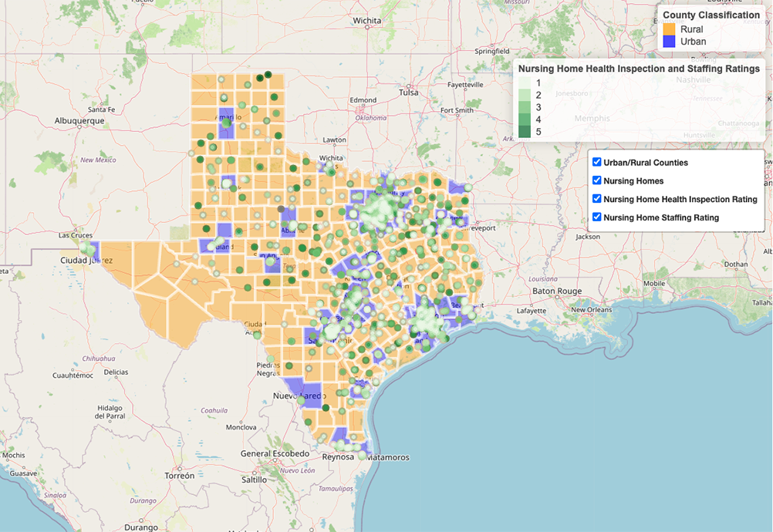Click the Dothan city label
This screenshot has width=773, height=532.
(x=736, y=264)
